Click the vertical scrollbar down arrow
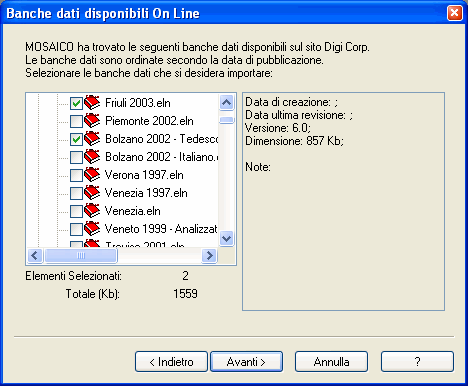This screenshot has width=468, height=386. pos(227,238)
